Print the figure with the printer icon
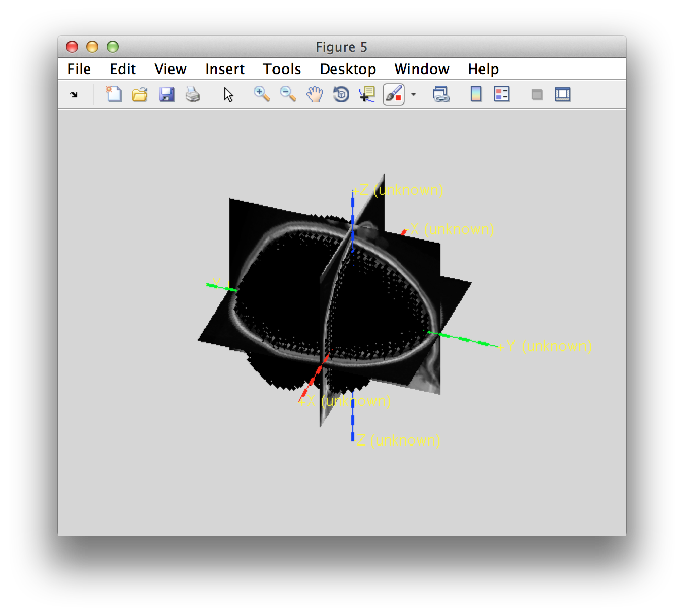Screen dimensions: 684x616 (193, 94)
